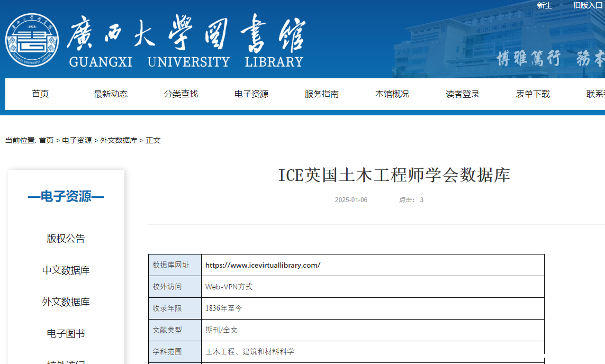Click 首页 in the breadcrumb trail

46,140
